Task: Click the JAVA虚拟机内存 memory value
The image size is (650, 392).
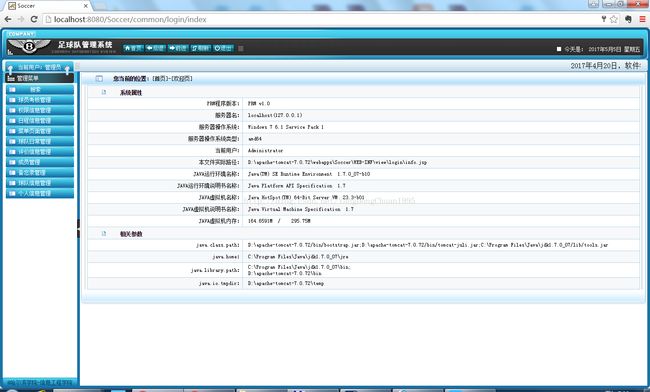Action: (x=279, y=221)
